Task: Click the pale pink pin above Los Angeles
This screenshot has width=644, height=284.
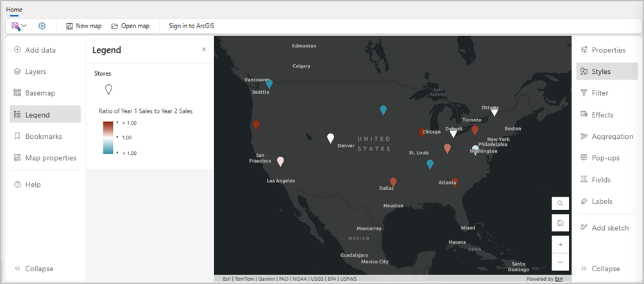Action: [x=280, y=161]
